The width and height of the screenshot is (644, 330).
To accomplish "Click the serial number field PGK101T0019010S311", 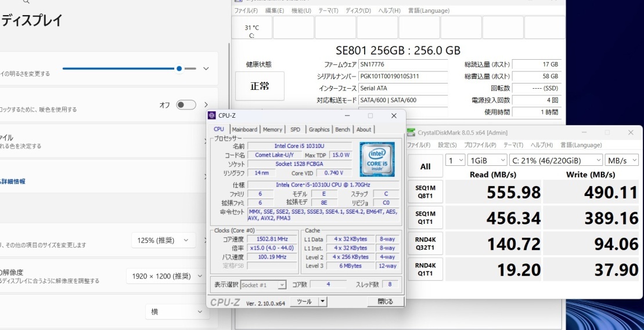I will tap(403, 76).
